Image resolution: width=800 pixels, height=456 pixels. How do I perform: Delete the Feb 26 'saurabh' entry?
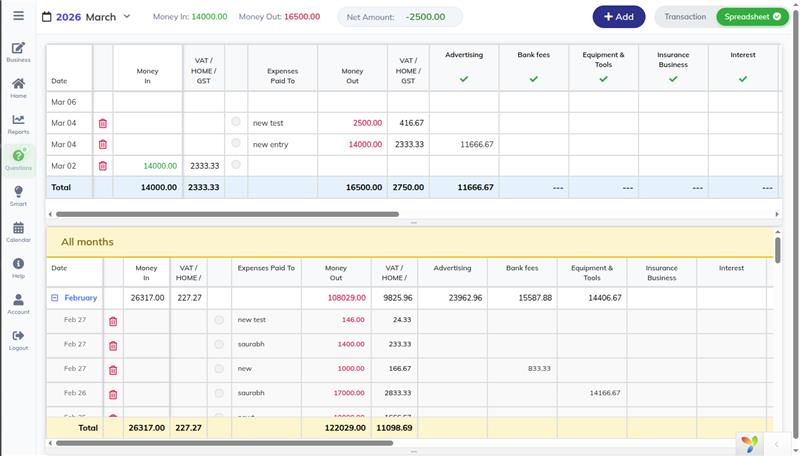tap(113, 395)
